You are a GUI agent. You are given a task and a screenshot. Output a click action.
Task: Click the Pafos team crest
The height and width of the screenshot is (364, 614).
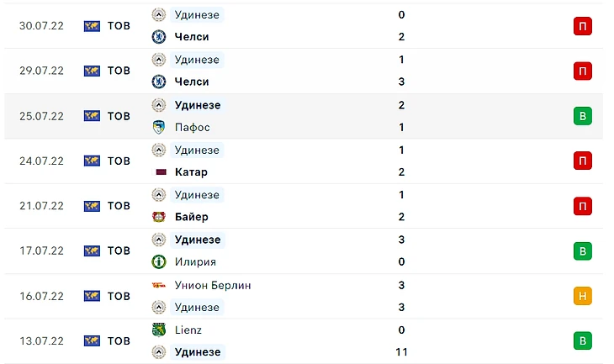click(158, 127)
